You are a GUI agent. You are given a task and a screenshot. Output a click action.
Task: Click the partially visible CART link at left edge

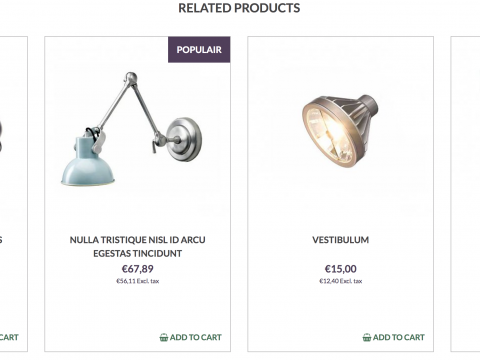tap(9, 337)
